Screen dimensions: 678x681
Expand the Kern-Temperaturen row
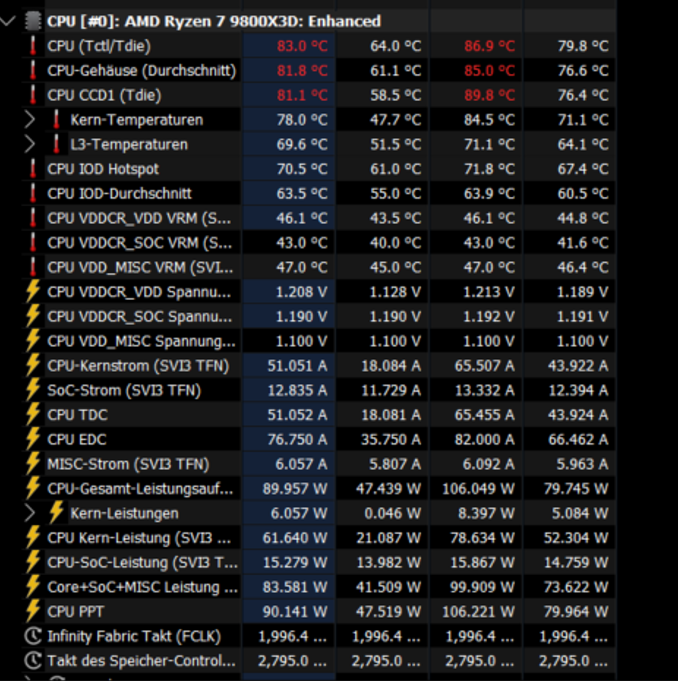[x=30, y=119]
